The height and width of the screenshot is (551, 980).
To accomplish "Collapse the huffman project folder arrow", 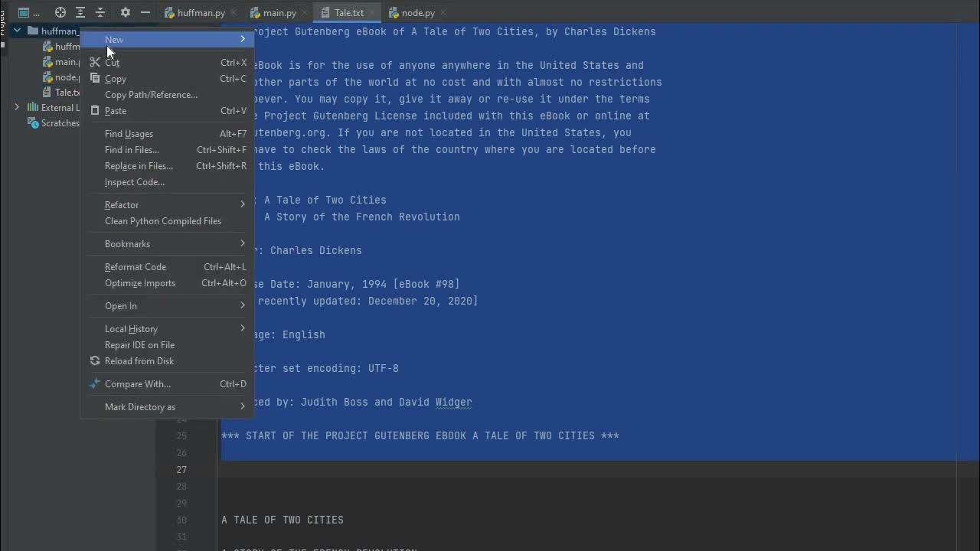I will pyautogui.click(x=17, y=31).
